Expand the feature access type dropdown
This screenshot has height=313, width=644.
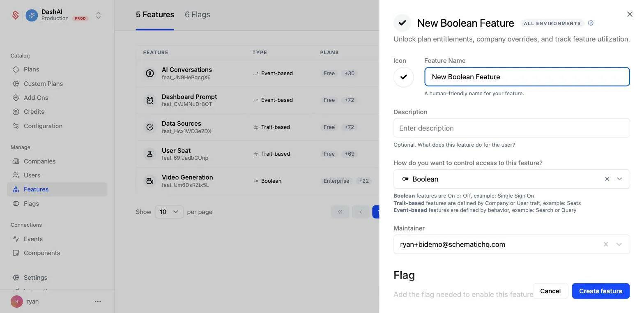coord(620,179)
